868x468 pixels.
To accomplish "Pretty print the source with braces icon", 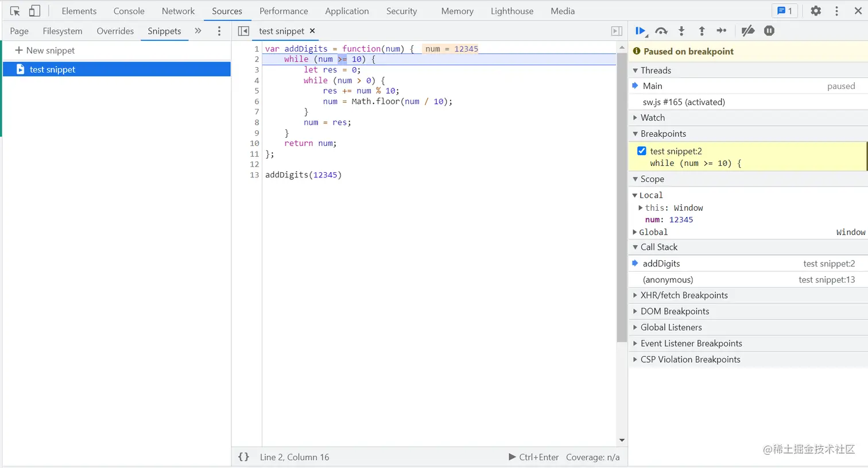I will tap(244, 457).
